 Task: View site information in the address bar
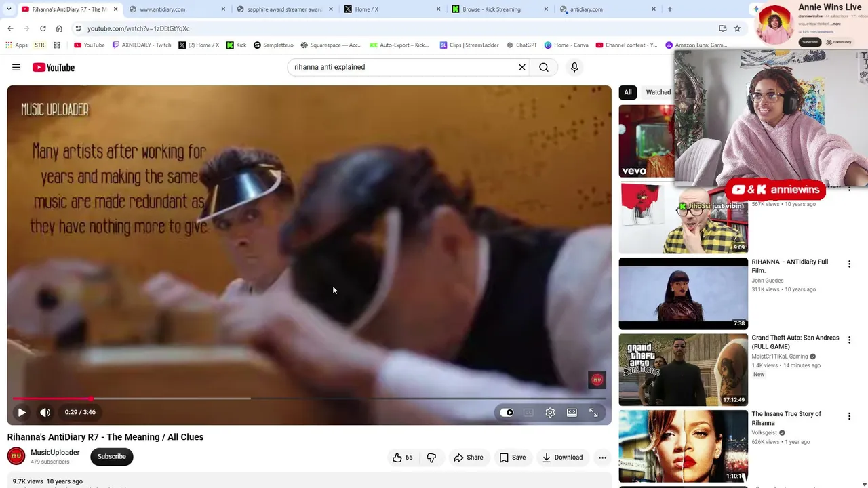coord(79,28)
